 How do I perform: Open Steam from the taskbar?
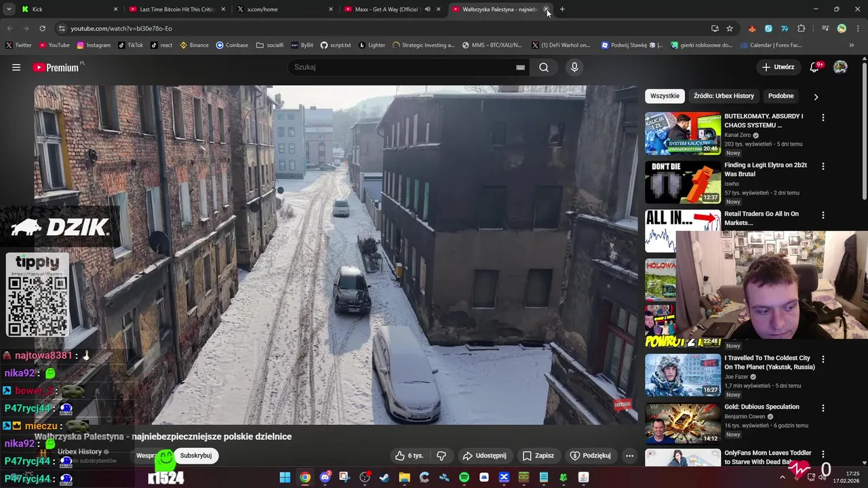pyautogui.click(x=384, y=477)
